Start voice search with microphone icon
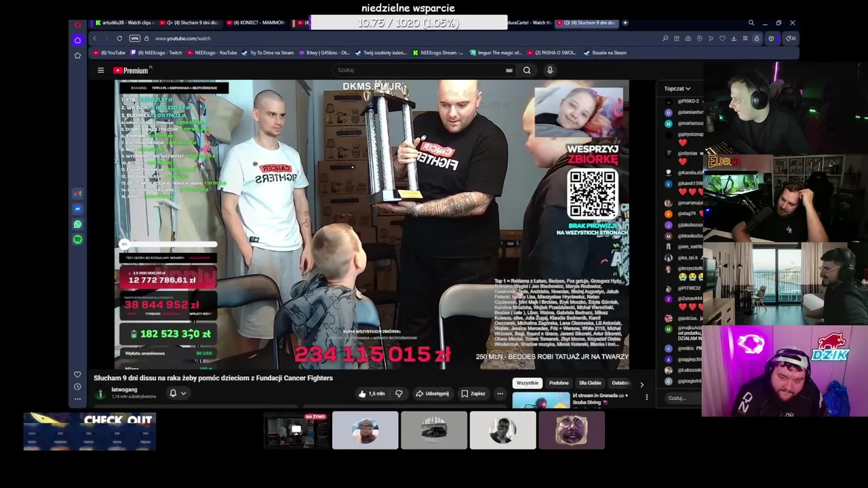Viewport: 868px width, 488px height. coord(550,70)
